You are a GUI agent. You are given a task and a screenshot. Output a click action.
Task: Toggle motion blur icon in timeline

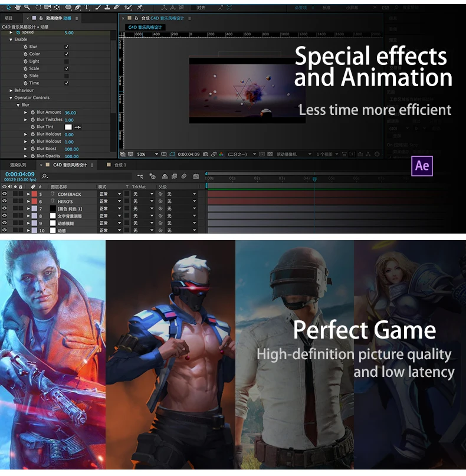pyautogui.click(x=184, y=176)
